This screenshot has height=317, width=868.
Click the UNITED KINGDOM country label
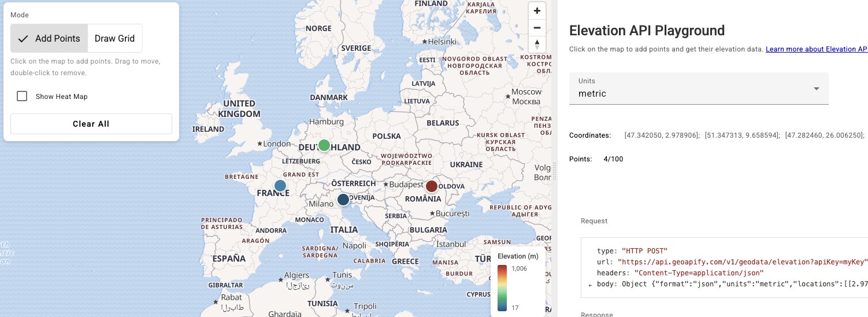(239, 108)
